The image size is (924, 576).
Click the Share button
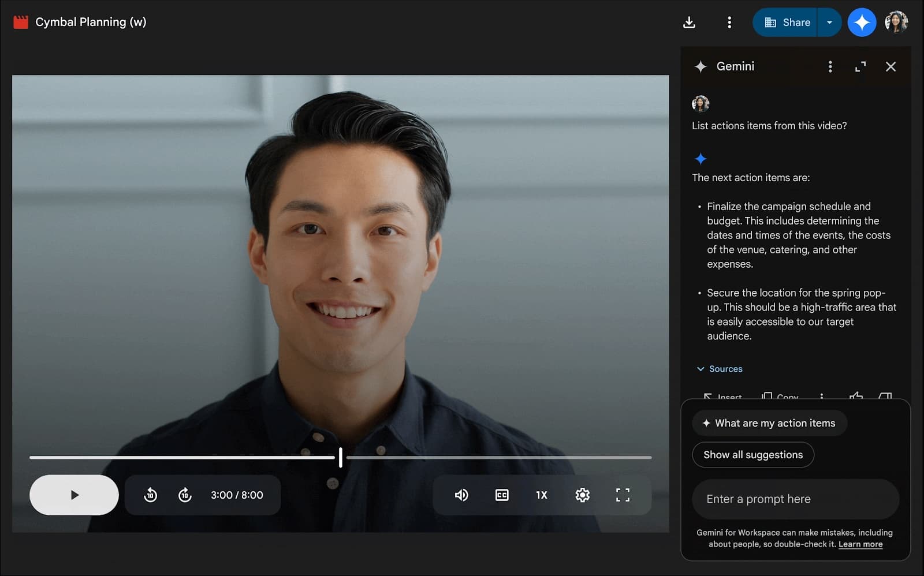pos(786,23)
